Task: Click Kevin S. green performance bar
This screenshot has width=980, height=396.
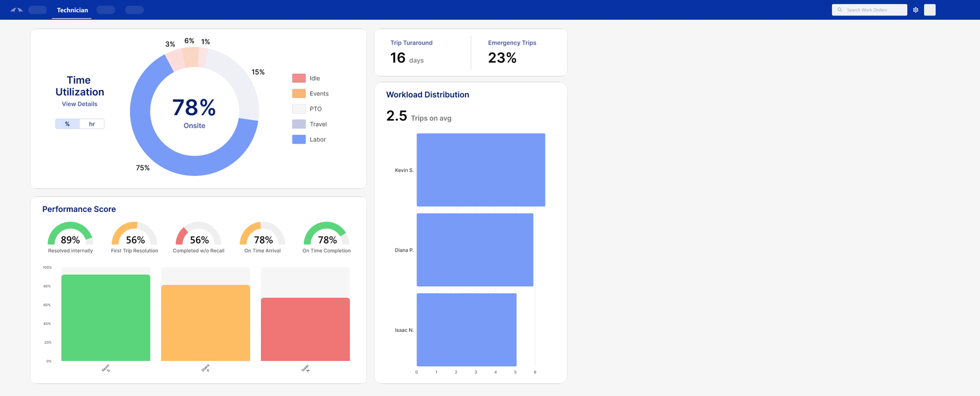Action: pyautogui.click(x=105, y=318)
